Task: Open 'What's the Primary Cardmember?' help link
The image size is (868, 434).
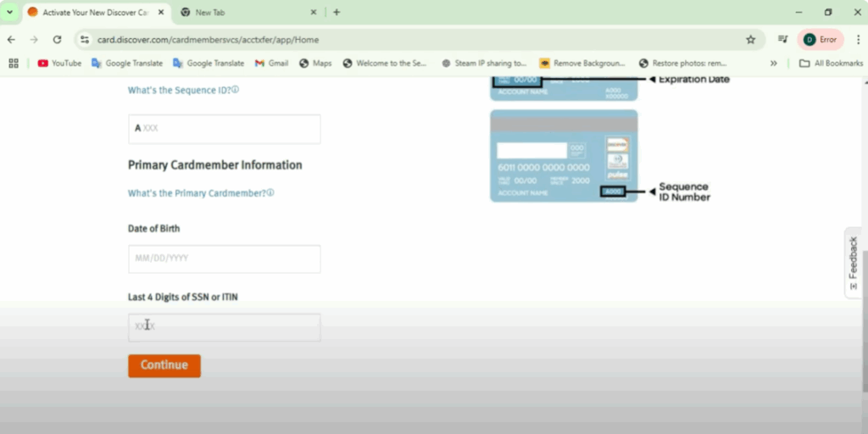Action: pyautogui.click(x=201, y=193)
